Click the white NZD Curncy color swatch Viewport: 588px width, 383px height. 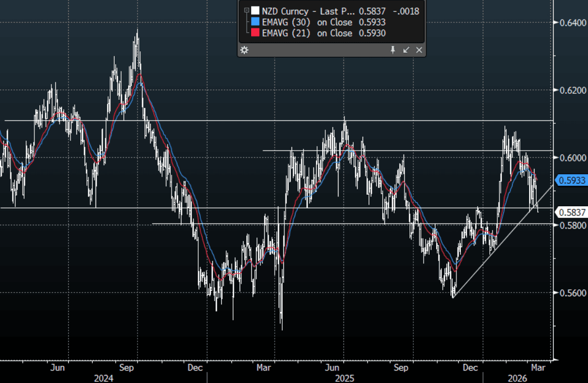click(255, 10)
